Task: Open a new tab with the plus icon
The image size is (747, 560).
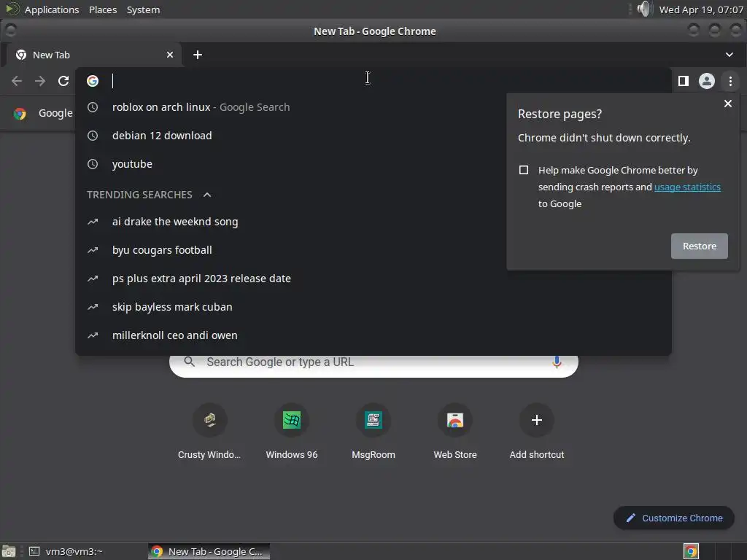Action: (198, 55)
